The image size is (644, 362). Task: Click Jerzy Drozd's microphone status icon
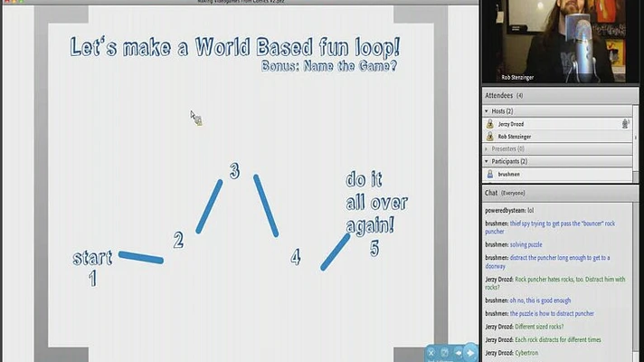click(625, 124)
